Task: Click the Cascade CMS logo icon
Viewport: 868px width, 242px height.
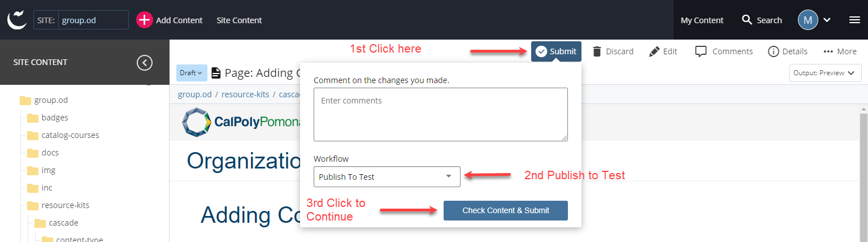Action: tap(16, 20)
